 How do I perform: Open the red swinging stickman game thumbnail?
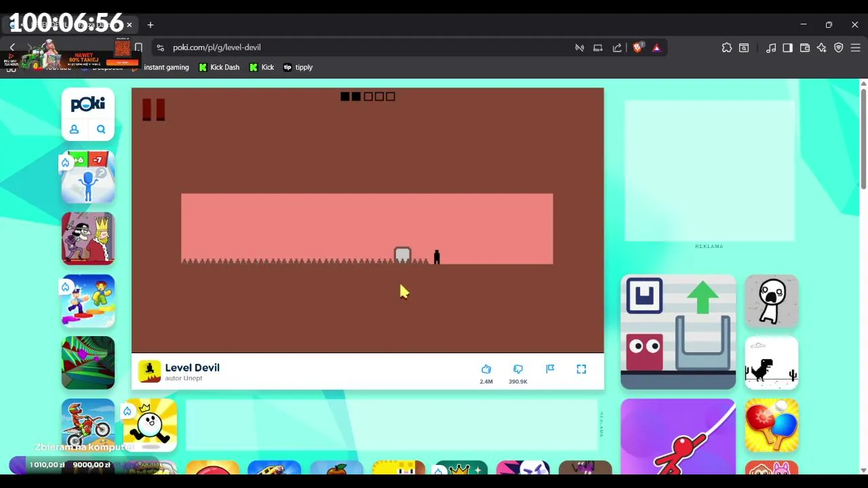pos(678,436)
